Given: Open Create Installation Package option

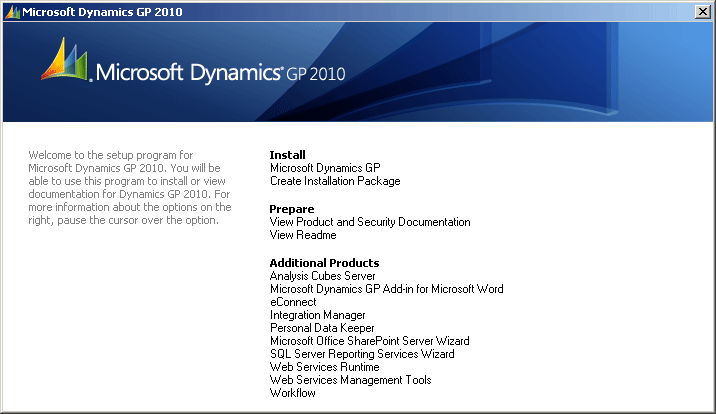Looking at the screenshot, I should [335, 181].
